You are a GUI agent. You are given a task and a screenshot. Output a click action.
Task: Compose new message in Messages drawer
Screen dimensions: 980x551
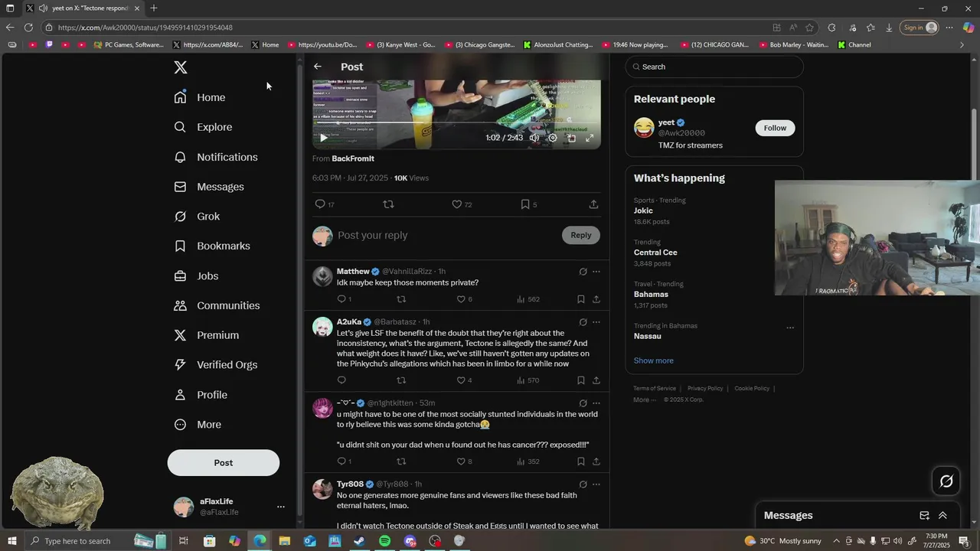924,516
